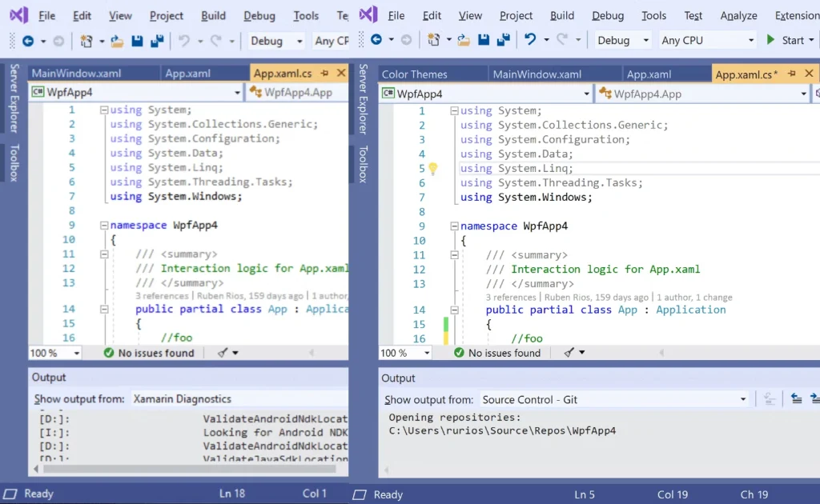Viewport: 820px width, 504px height.
Task: Switch to the Color Themes tab
Action: click(x=415, y=74)
